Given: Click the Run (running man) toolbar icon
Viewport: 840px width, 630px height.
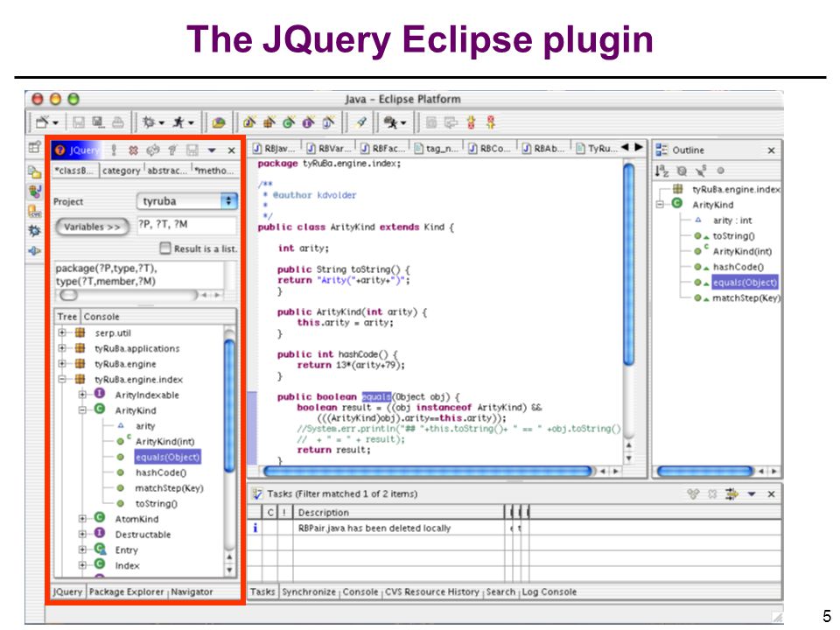Looking at the screenshot, I should click(178, 122).
